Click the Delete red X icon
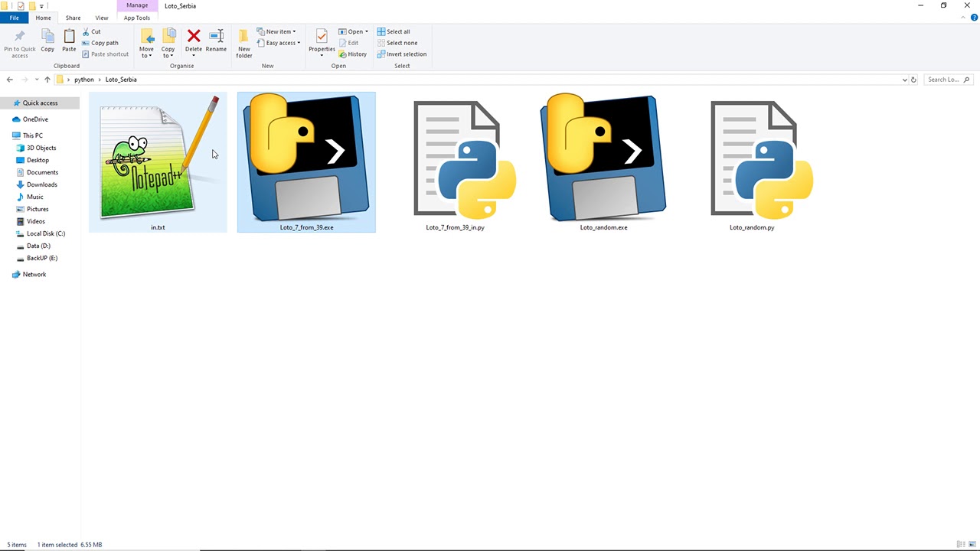This screenshot has height=551, width=980. point(194,41)
